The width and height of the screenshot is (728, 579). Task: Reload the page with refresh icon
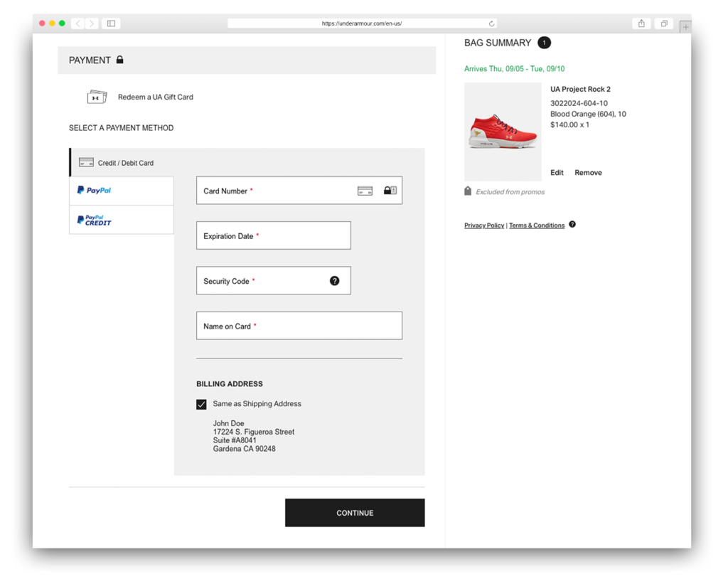click(x=492, y=23)
